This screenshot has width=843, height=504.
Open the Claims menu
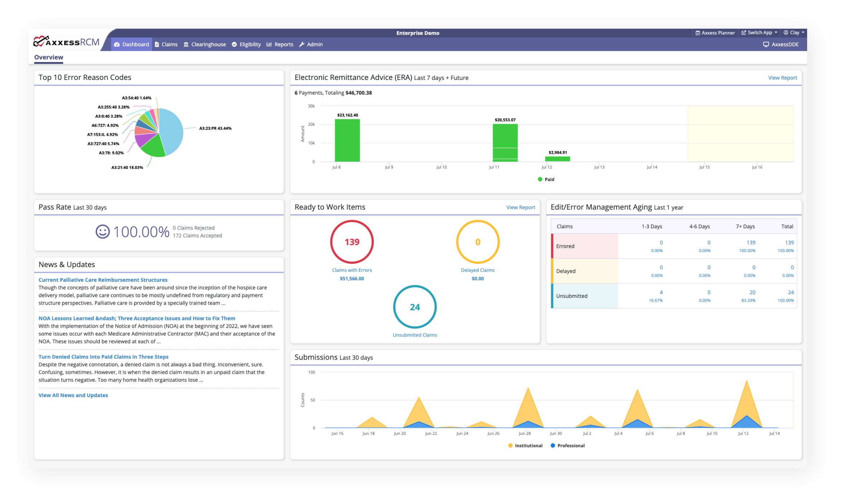click(x=166, y=44)
